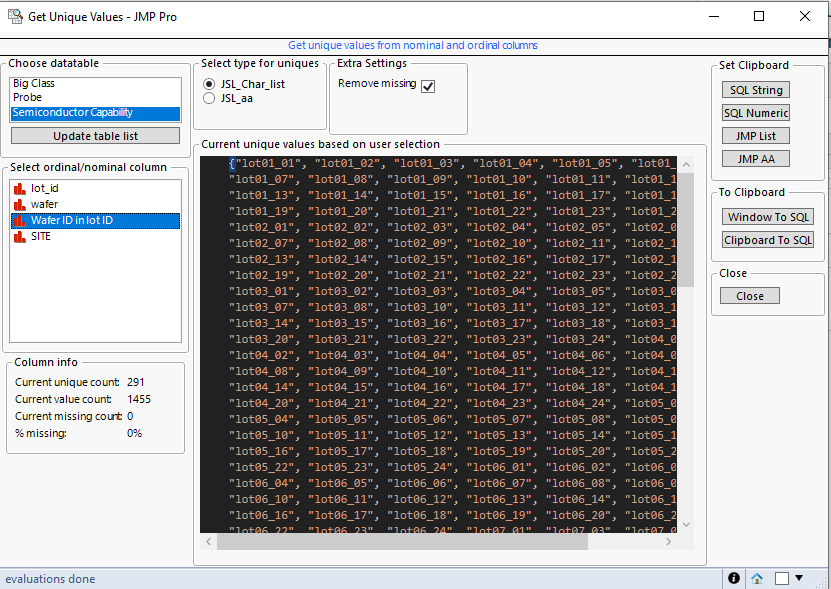Select the Wafer ID in lot ID column
The width and height of the screenshot is (831, 589).
[95, 221]
